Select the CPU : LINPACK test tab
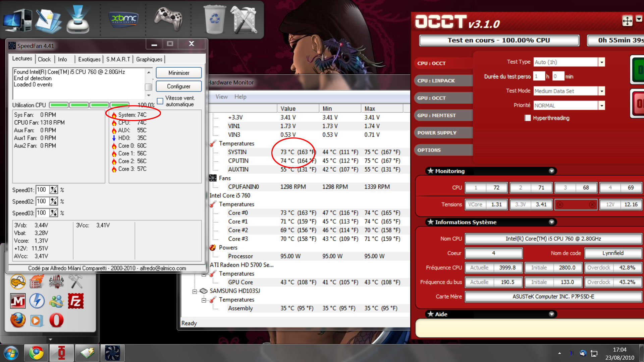This screenshot has height=362, width=644. click(443, 81)
